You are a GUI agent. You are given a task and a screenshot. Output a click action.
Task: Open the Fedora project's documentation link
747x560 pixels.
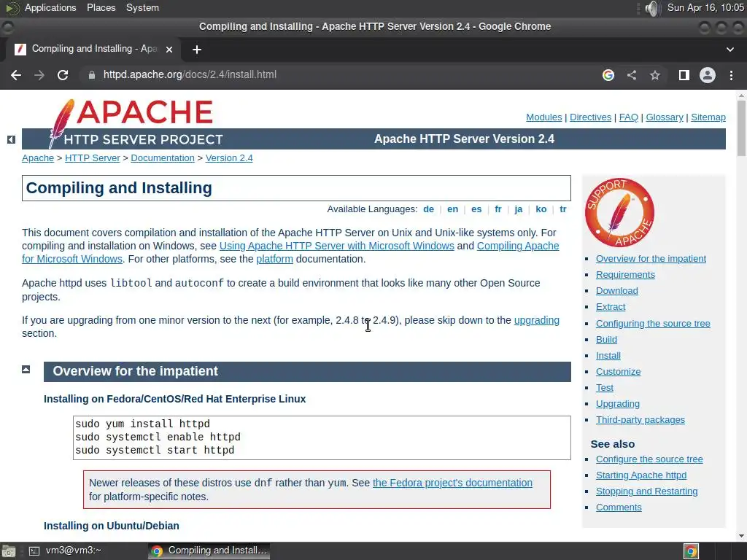click(452, 483)
